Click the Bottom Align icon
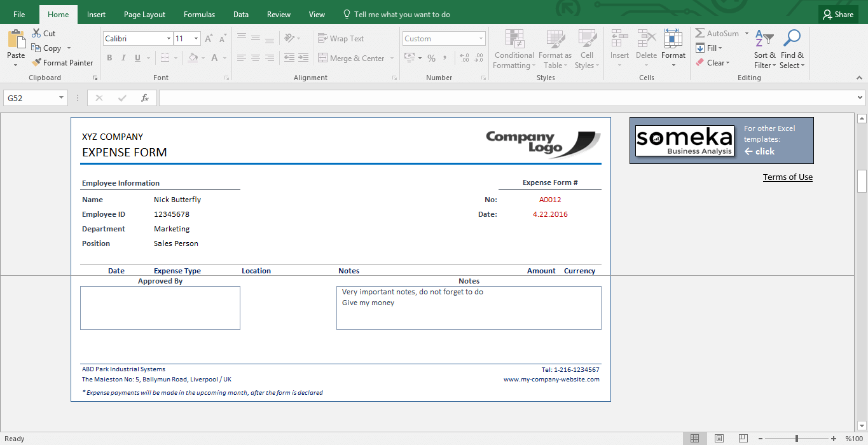 click(x=270, y=38)
